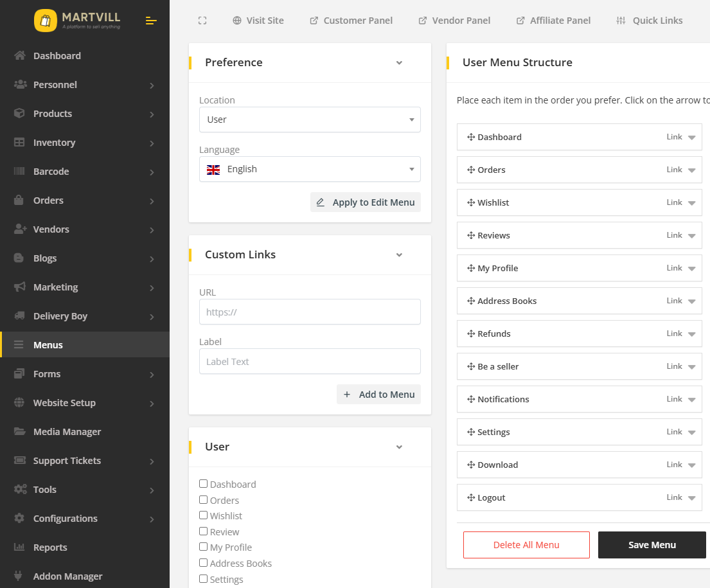Click the Save Menu button
The height and width of the screenshot is (588, 710).
click(x=652, y=545)
